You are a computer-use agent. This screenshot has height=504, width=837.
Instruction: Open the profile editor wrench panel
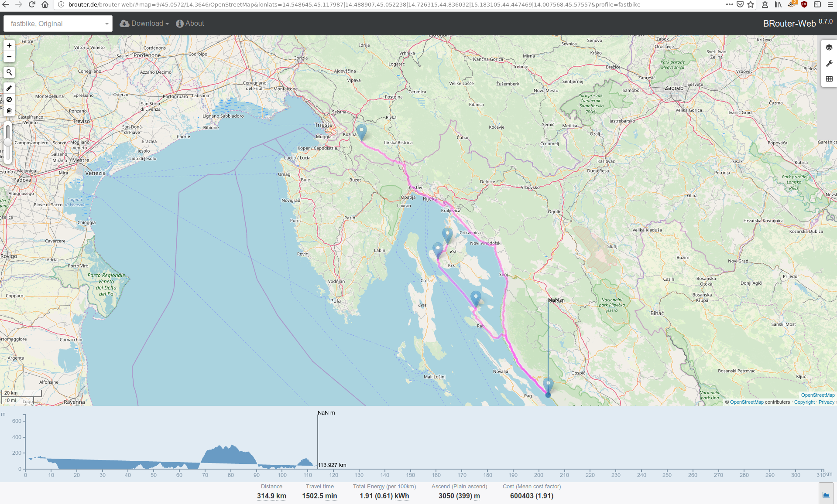(829, 64)
